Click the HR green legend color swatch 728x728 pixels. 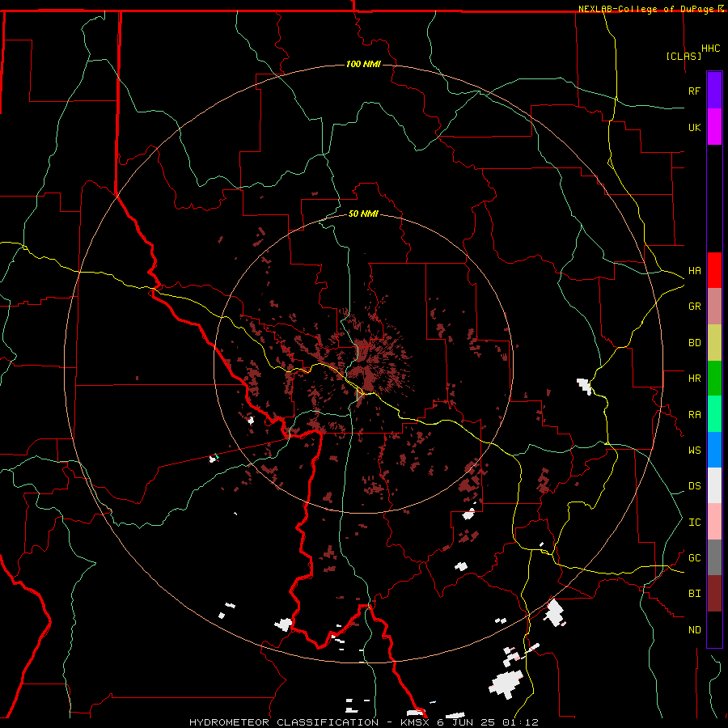coord(714,379)
